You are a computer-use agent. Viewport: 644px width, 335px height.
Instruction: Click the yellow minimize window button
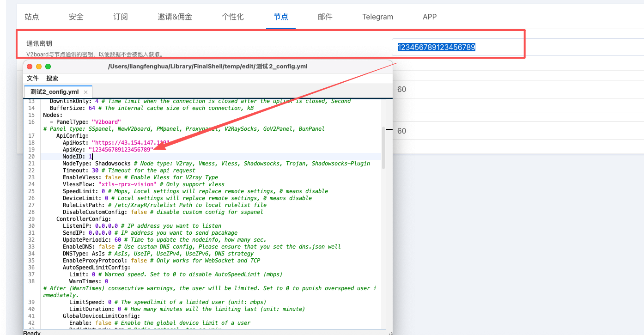click(x=39, y=67)
